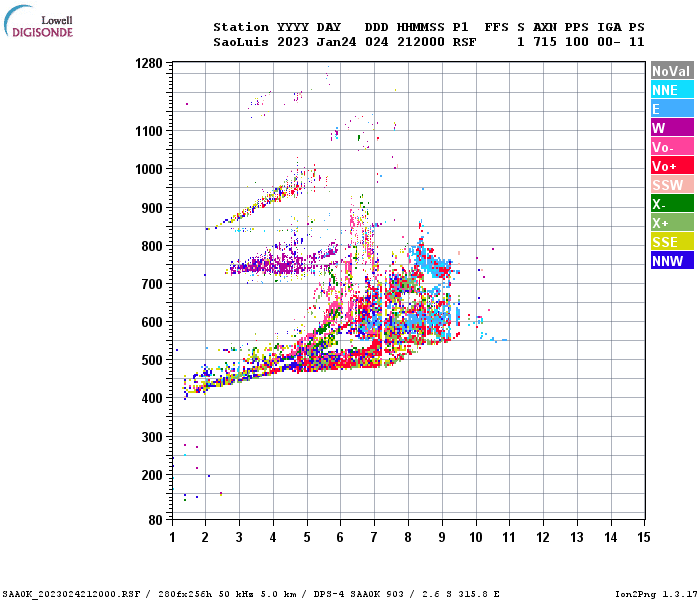700x600 pixels.
Task: Click the Ion2Png 1.3.17 version text
Action: point(655,594)
